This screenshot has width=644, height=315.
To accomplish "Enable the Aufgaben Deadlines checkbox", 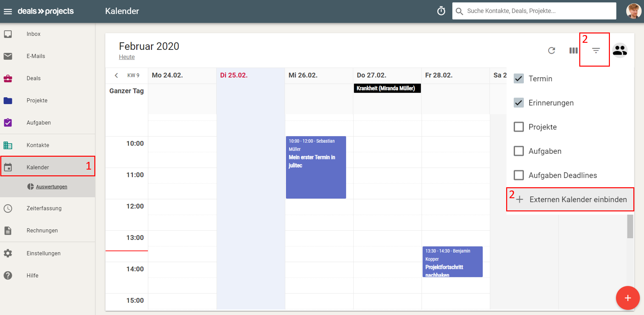I will click(519, 175).
